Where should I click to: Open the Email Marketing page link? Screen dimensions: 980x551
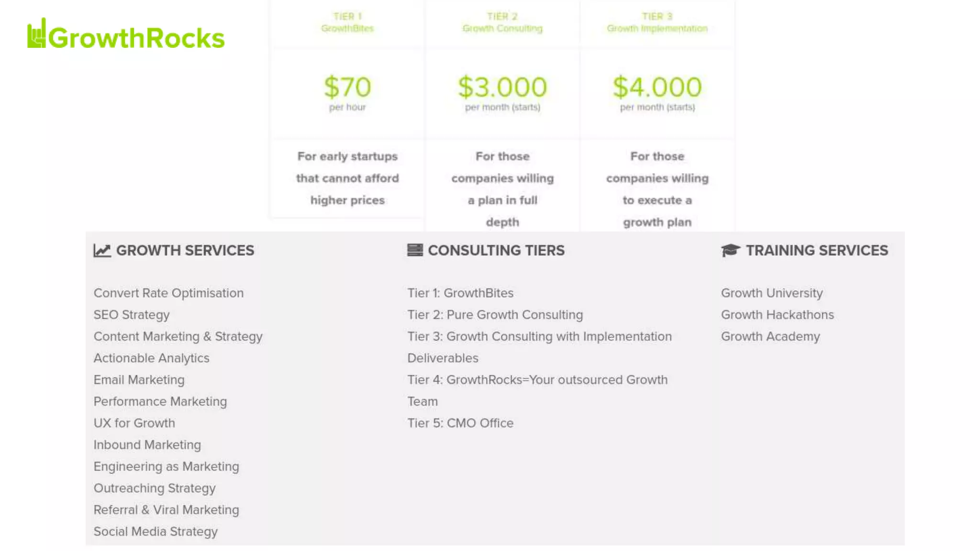(x=139, y=380)
